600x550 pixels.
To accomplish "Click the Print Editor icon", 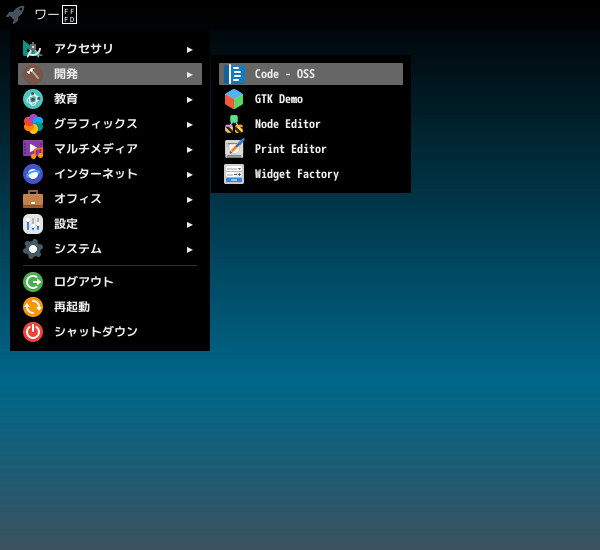I will pos(234,149).
